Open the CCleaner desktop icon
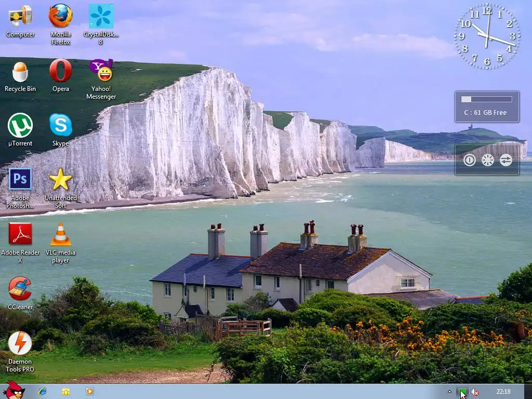Screen dimensions: 532x399 tap(20, 293)
